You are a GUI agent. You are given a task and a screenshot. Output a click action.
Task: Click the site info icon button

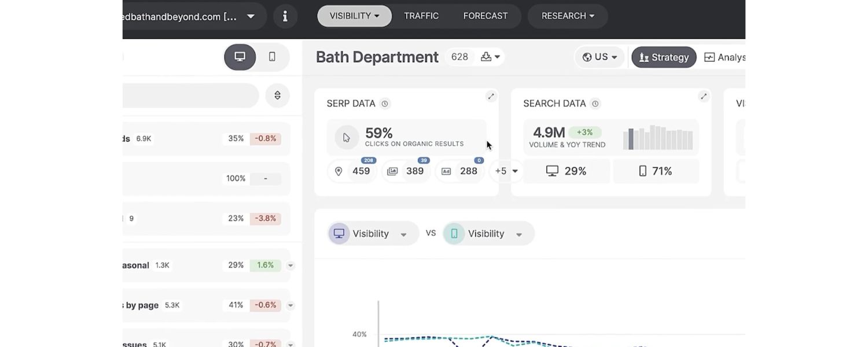pos(285,16)
